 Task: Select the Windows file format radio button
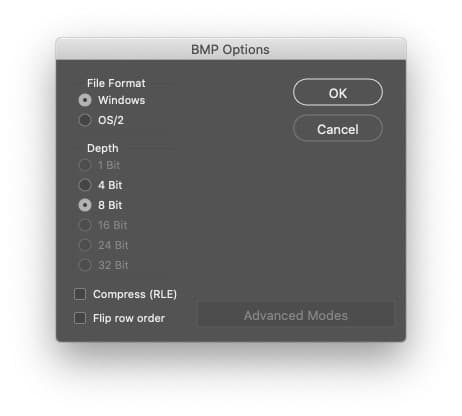(x=85, y=100)
